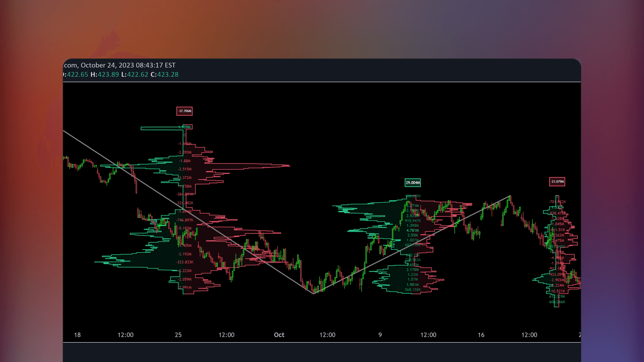Select the 2.178M green profile value
The image size is (644, 362).
point(413,270)
